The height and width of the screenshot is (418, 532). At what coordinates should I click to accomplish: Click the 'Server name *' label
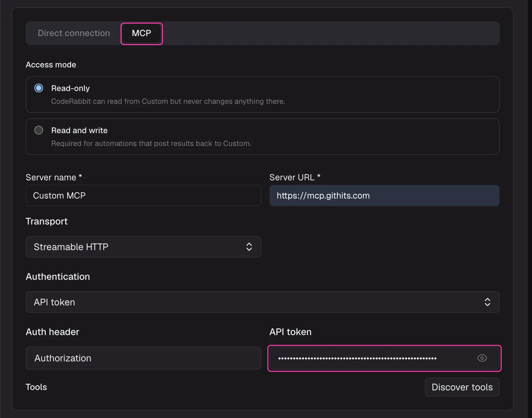(x=54, y=177)
